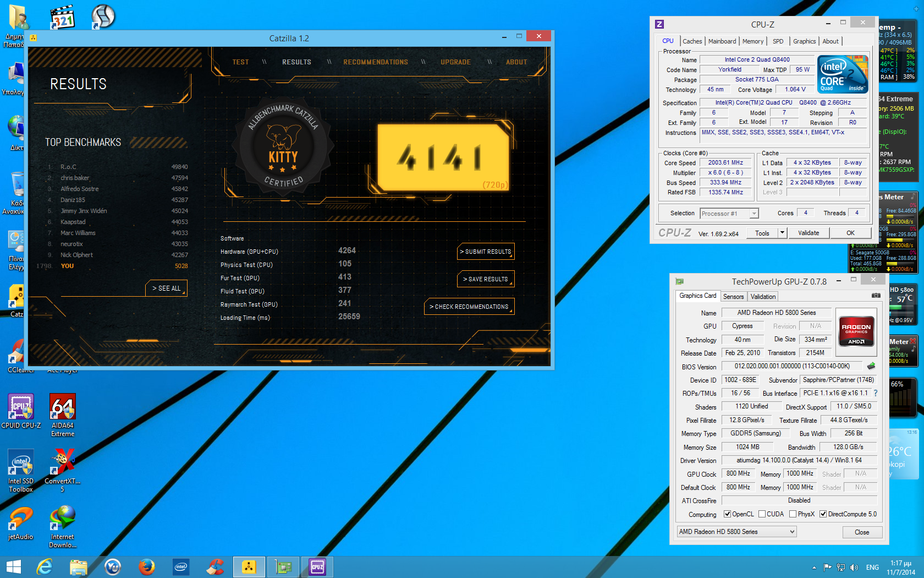Open the AMD Radeon HD 5800 Series dropdown
Image resolution: width=924 pixels, height=578 pixels.
[x=736, y=532]
